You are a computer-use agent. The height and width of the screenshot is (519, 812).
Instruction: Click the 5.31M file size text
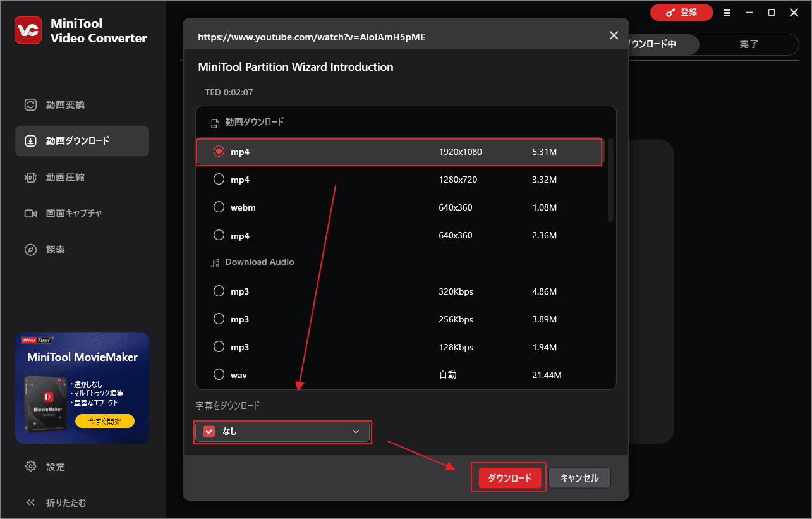pos(545,152)
